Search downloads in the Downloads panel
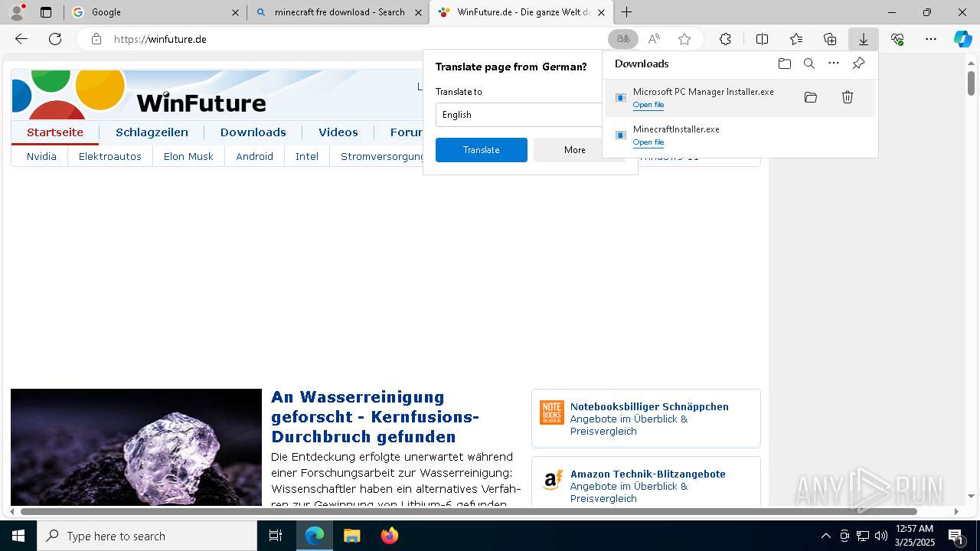The height and width of the screenshot is (551, 980). tap(808, 64)
